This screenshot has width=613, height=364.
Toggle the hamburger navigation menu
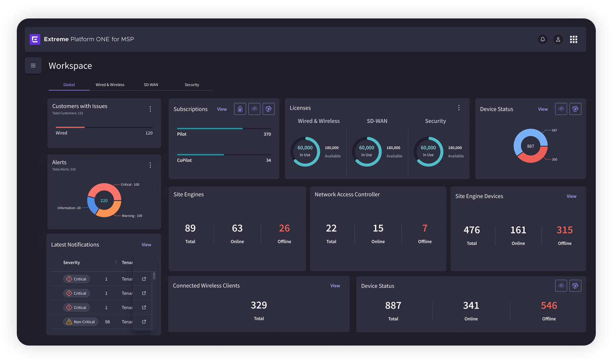coord(33,66)
